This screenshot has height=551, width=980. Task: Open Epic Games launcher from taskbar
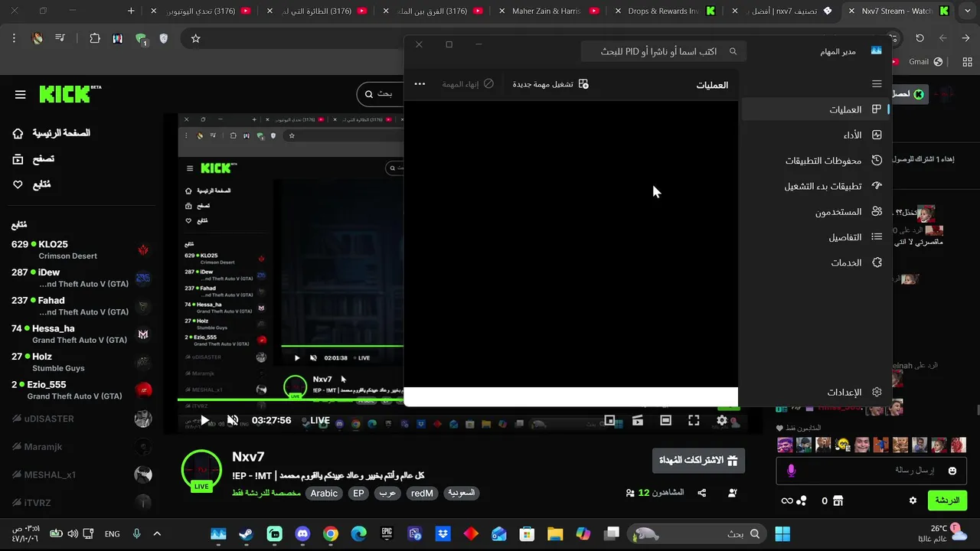pos(387,533)
